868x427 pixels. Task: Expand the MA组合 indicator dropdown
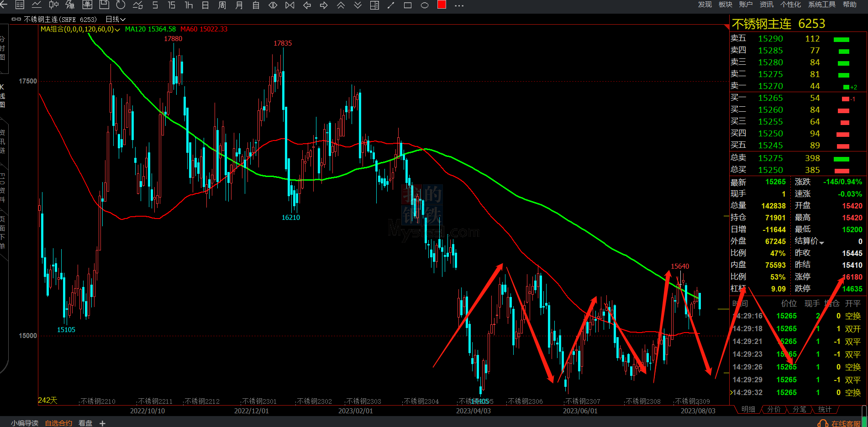tap(117, 30)
